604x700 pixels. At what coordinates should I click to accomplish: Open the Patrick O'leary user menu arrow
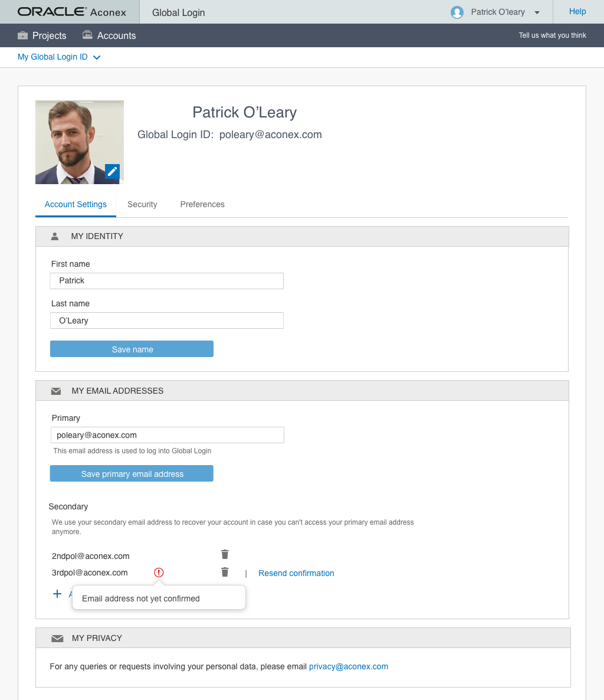537,12
